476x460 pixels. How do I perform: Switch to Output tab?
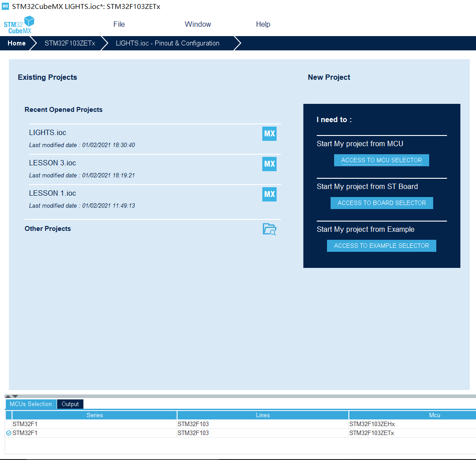pos(70,404)
